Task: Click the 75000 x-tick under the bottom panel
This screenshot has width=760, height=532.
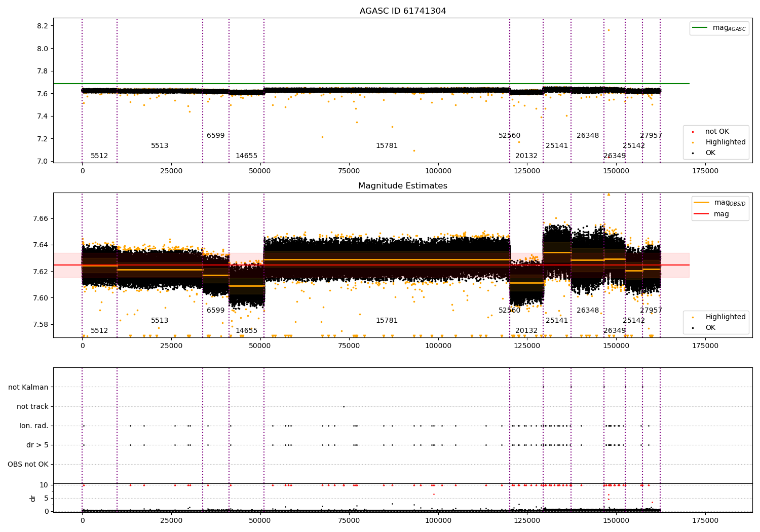Action: [x=349, y=521]
